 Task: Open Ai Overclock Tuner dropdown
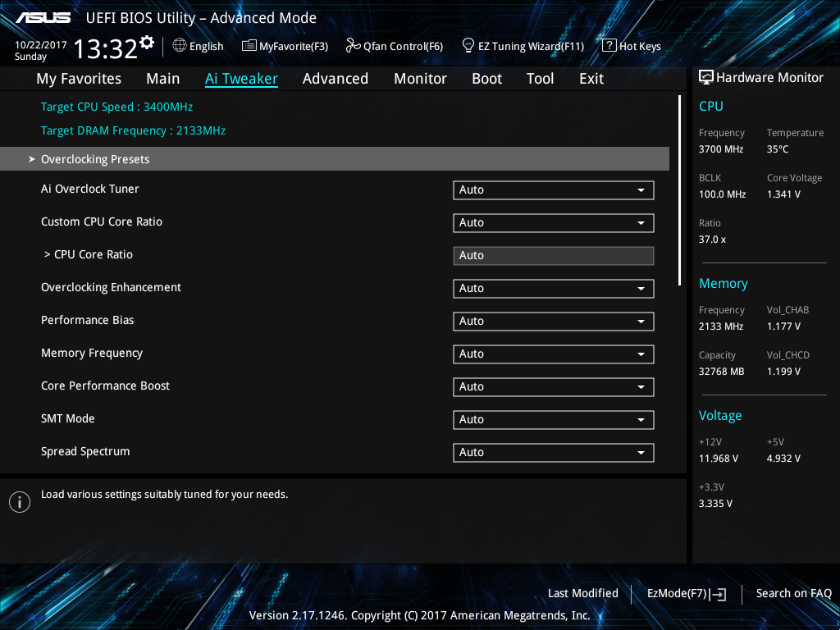pyautogui.click(x=554, y=190)
